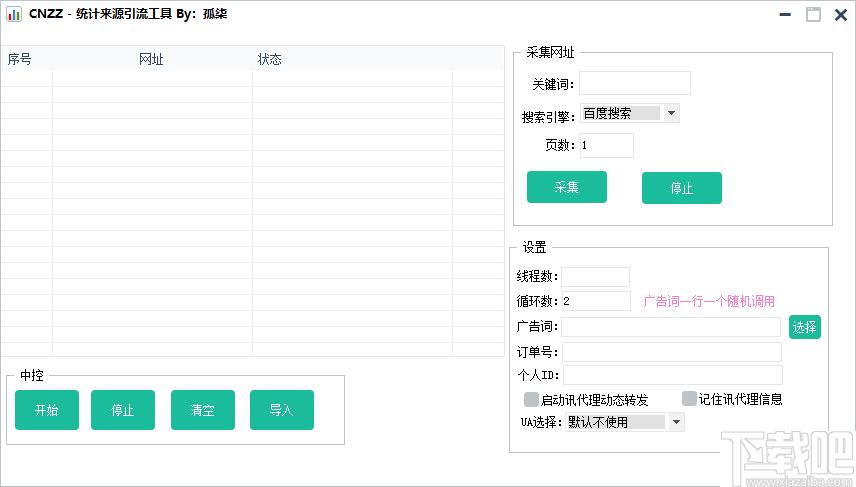The width and height of the screenshot is (856, 487).
Task: Minimize the CNZZ tool window
Action: coord(785,15)
